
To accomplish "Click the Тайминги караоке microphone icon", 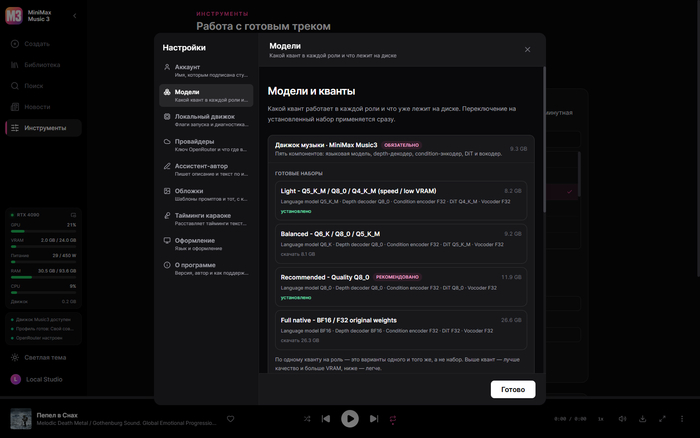I will tap(167, 216).
